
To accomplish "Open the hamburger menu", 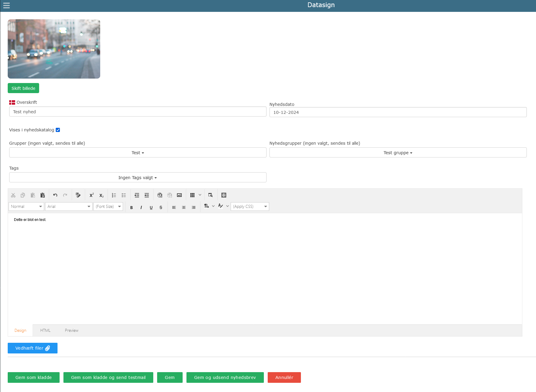I will pyautogui.click(x=7, y=5).
